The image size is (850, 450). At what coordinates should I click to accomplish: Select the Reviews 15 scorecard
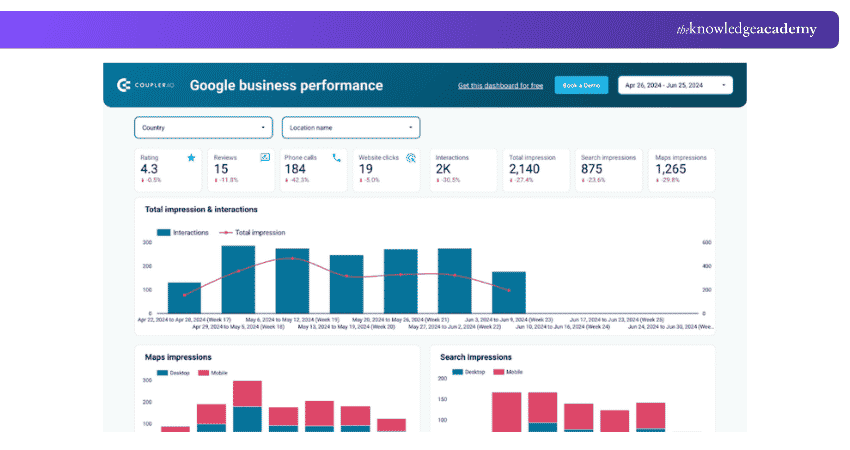tap(241, 170)
